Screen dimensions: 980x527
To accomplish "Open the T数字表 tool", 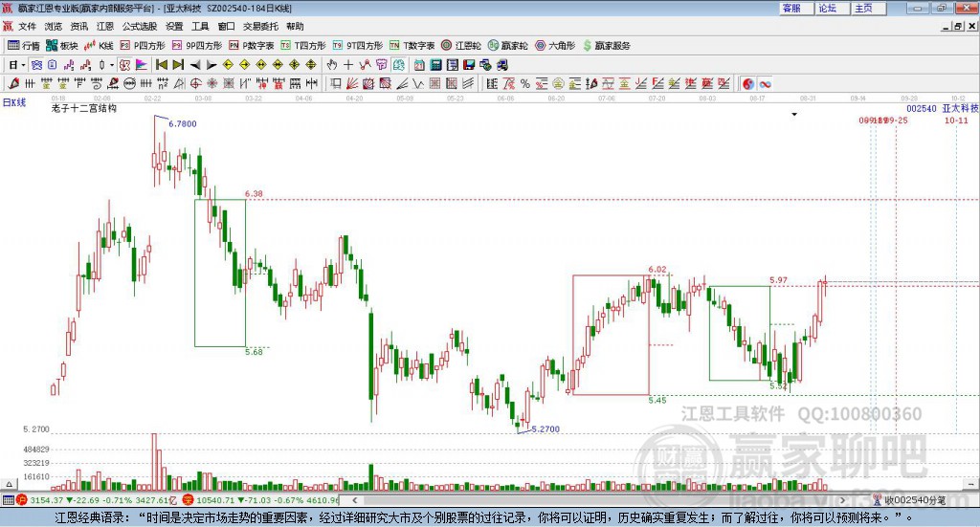I will [412, 46].
